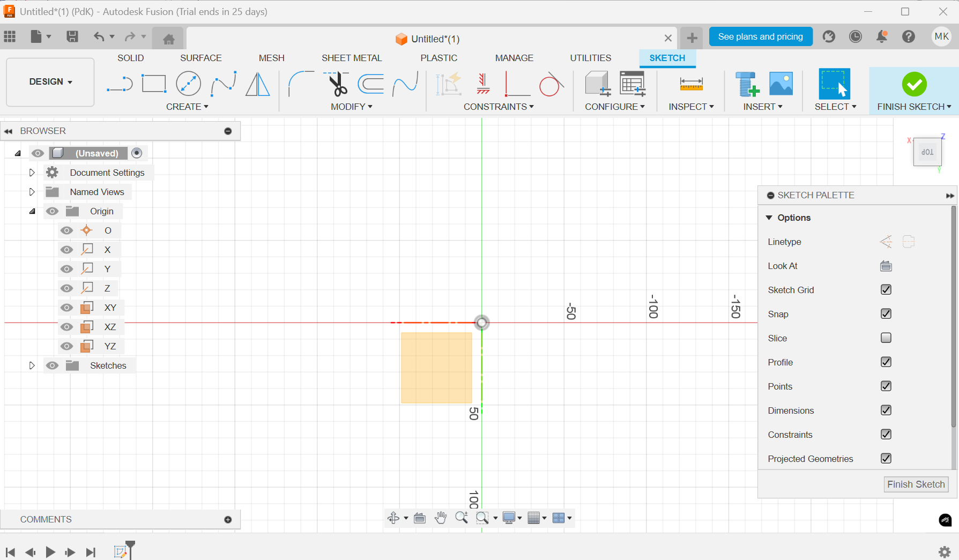959x560 pixels.
Task: Toggle the Points checkbox
Action: click(x=886, y=386)
